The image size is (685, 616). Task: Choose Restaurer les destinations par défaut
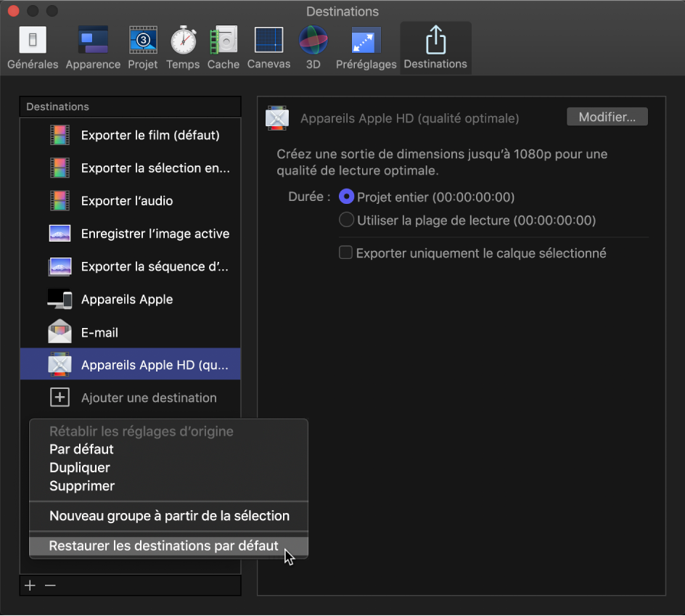[164, 546]
